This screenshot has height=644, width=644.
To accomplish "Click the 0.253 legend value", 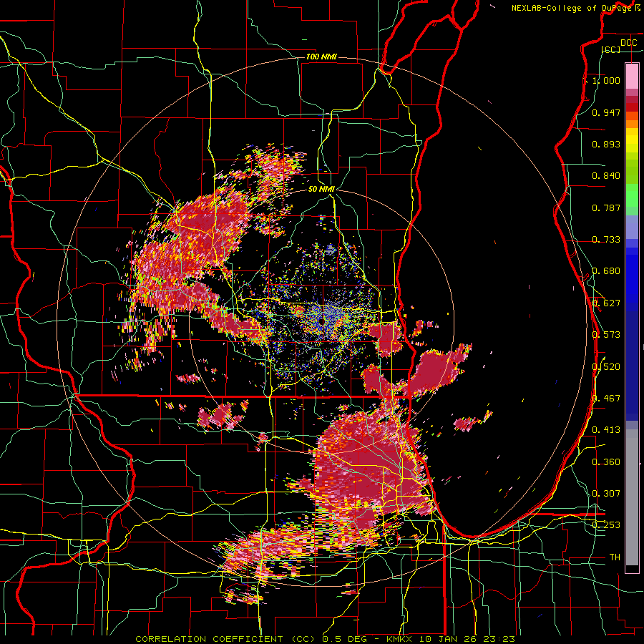I will pyautogui.click(x=606, y=525).
